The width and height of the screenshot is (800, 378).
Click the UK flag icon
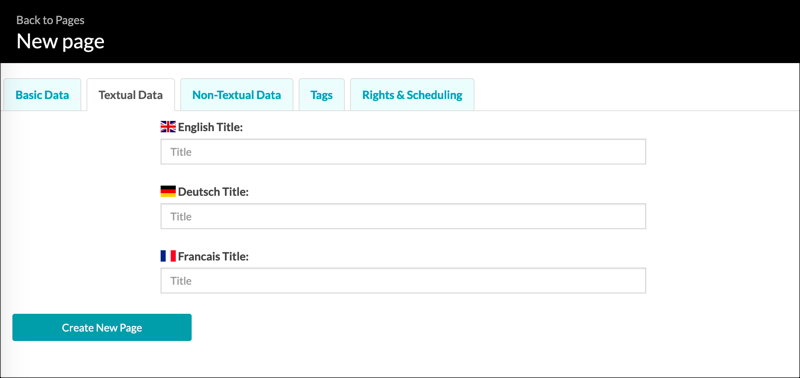168,127
